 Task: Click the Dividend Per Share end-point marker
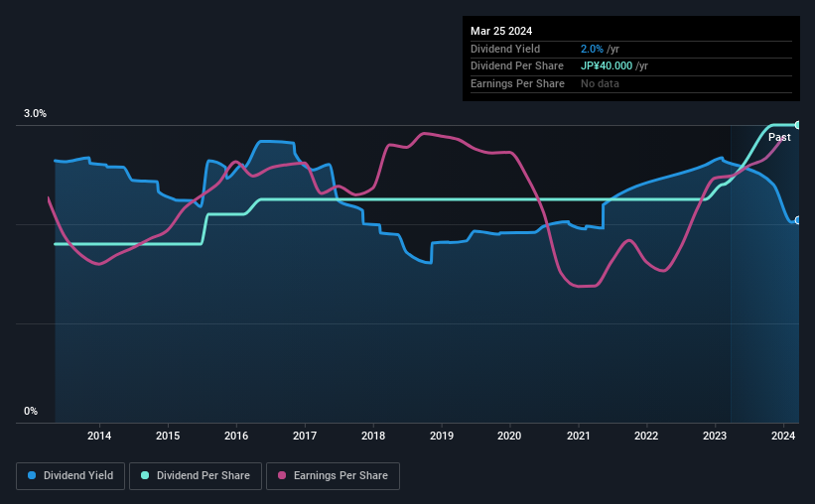pos(798,125)
